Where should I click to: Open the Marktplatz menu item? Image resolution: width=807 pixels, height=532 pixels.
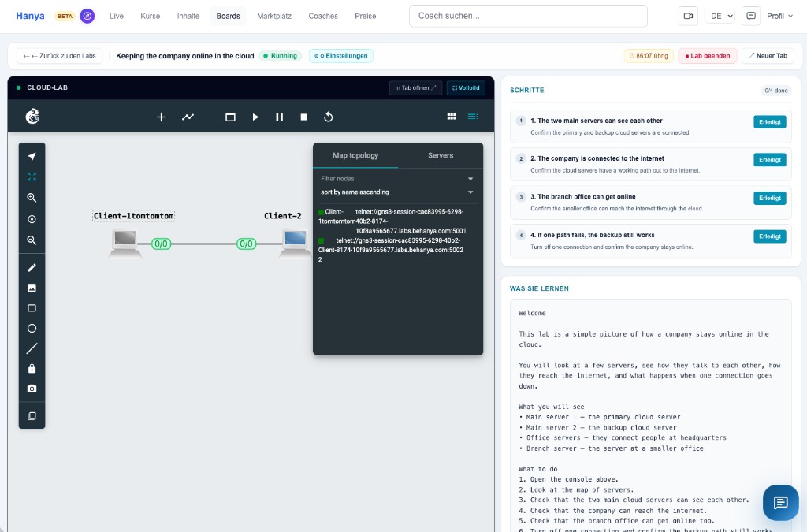click(274, 16)
